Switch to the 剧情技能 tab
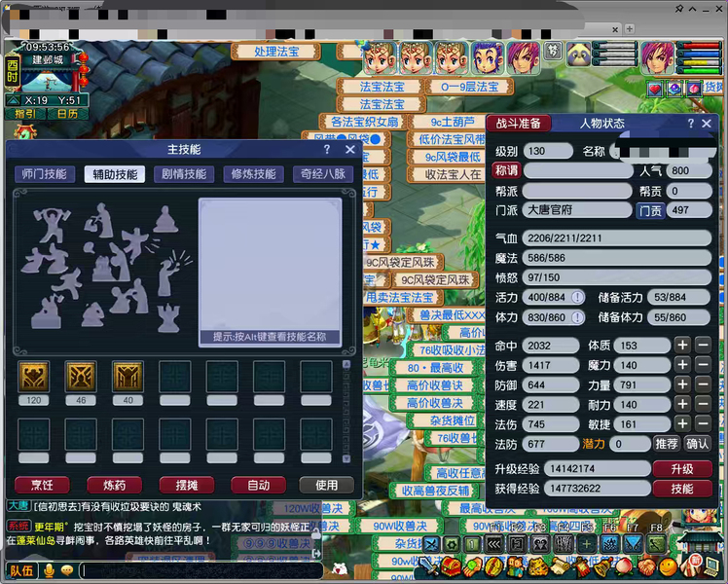This screenshot has width=728, height=584. click(x=184, y=174)
